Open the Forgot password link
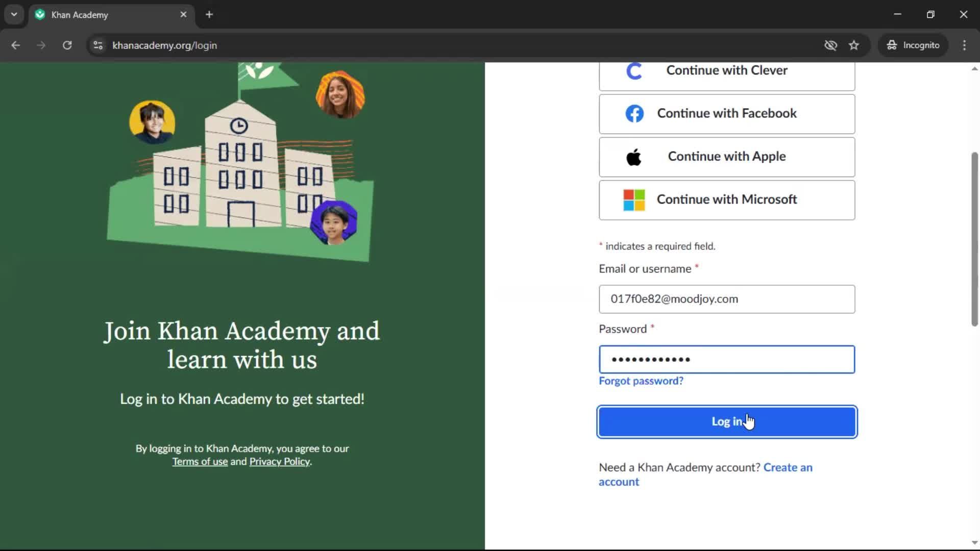 641,381
